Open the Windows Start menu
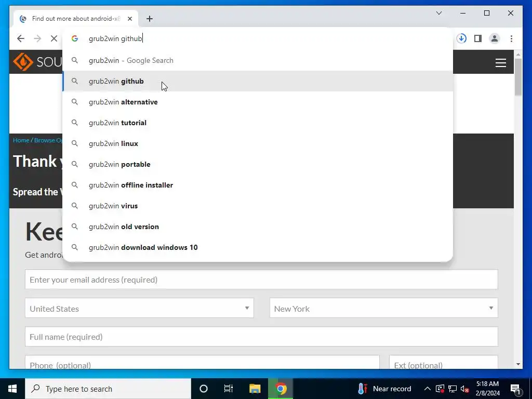This screenshot has width=532, height=399. coord(12,389)
